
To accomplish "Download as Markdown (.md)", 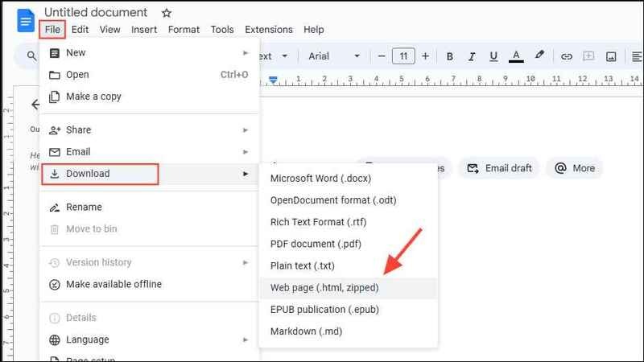I will click(x=349, y=331).
